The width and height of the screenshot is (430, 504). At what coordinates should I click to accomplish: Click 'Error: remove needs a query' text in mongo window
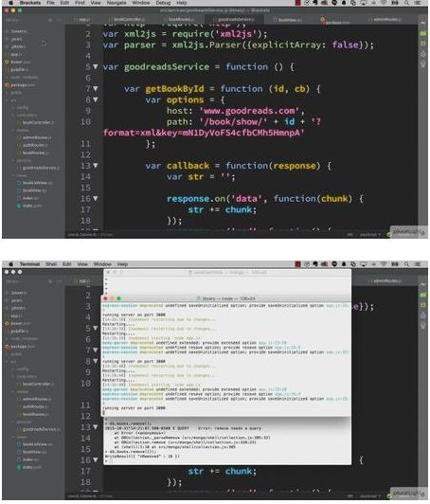coord(229,428)
